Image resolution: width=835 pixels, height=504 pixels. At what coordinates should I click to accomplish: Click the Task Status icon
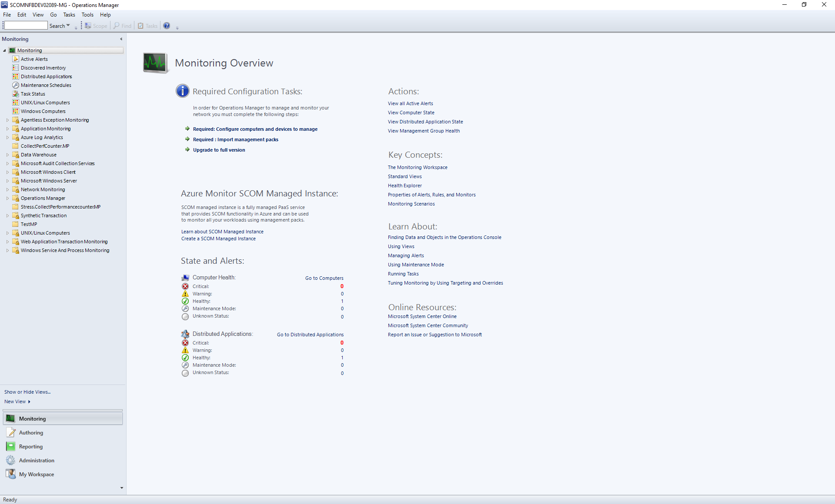pyautogui.click(x=16, y=93)
